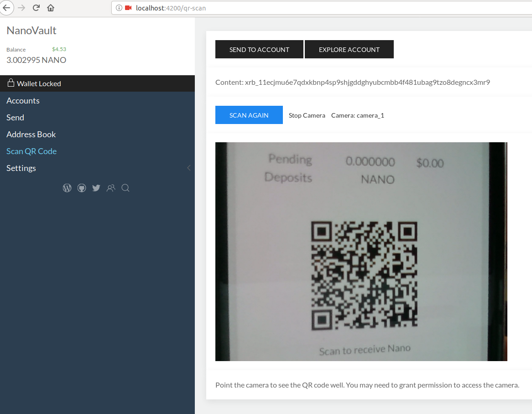Click the search magnifier icon in sidebar
532x414 pixels.
pyautogui.click(x=125, y=188)
